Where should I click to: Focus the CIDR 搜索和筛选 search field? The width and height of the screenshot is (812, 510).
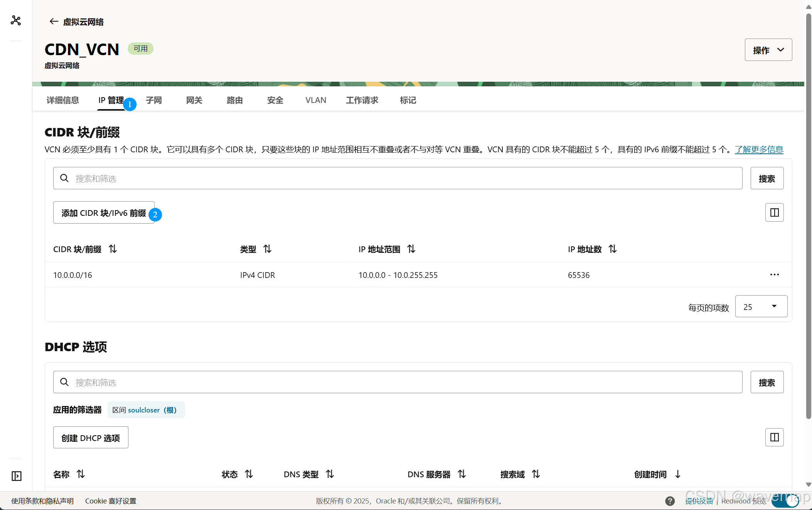(397, 178)
